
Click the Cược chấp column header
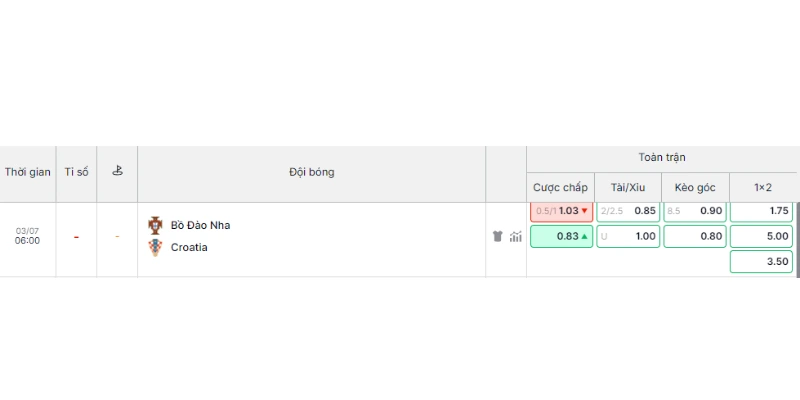coord(560,187)
